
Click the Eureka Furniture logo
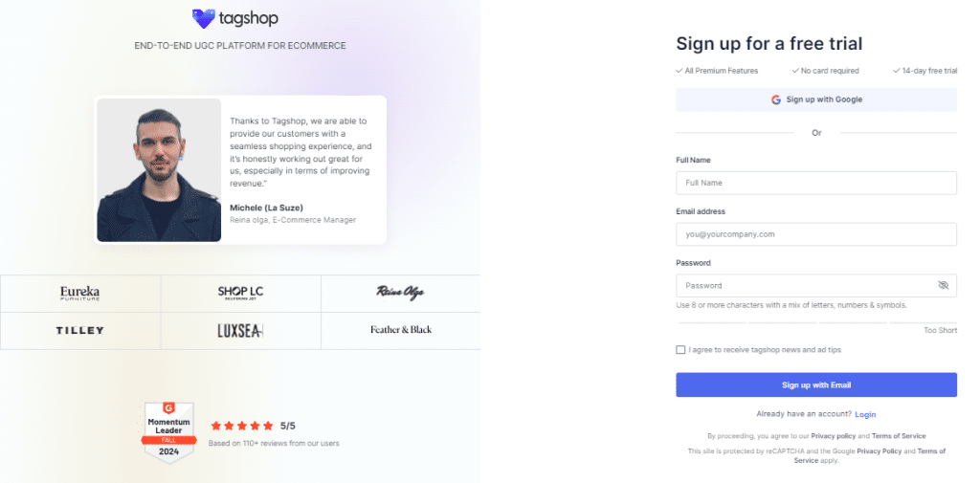(79, 292)
